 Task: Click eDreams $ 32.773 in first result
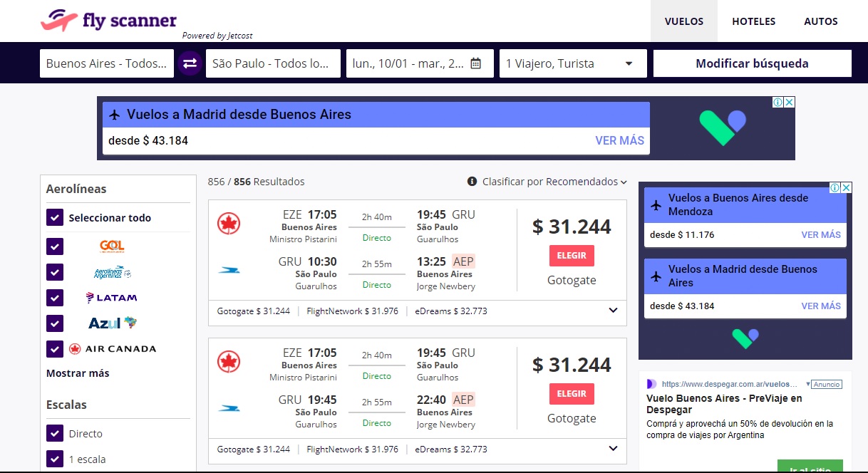tap(451, 311)
